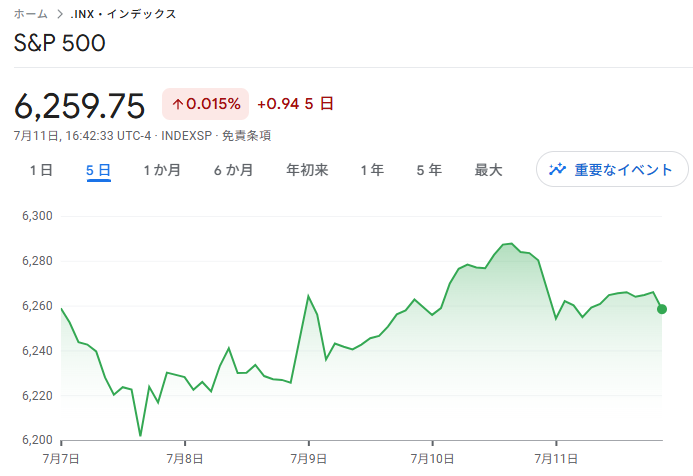
Task: Show the 重要なイベント key events
Action: pos(612,169)
